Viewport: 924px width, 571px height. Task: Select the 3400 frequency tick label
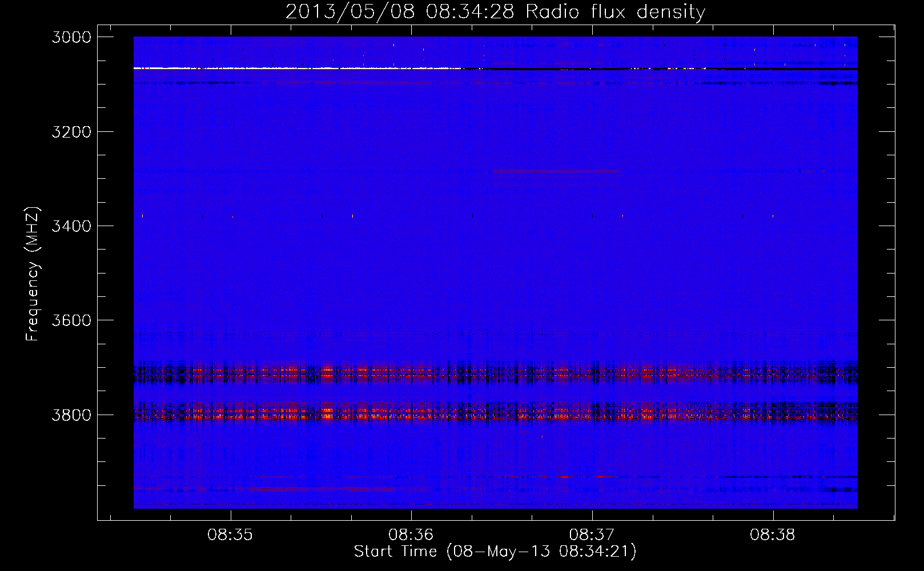coord(71,226)
